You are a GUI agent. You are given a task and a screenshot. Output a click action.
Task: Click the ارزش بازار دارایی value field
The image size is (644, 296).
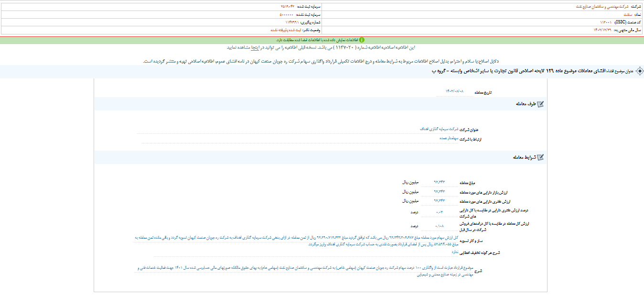[439, 191]
